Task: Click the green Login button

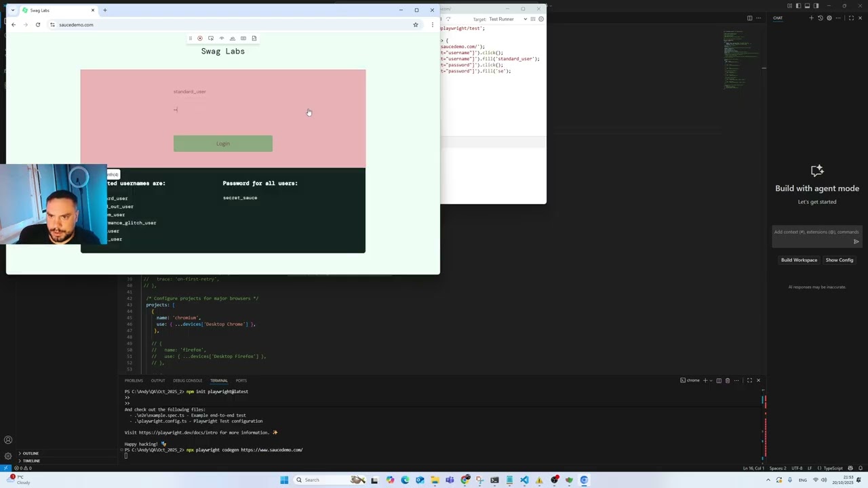Action: click(x=223, y=144)
